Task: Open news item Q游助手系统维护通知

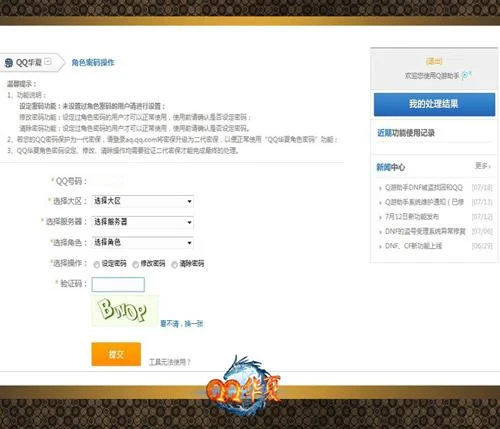Action: pyautogui.click(x=424, y=202)
